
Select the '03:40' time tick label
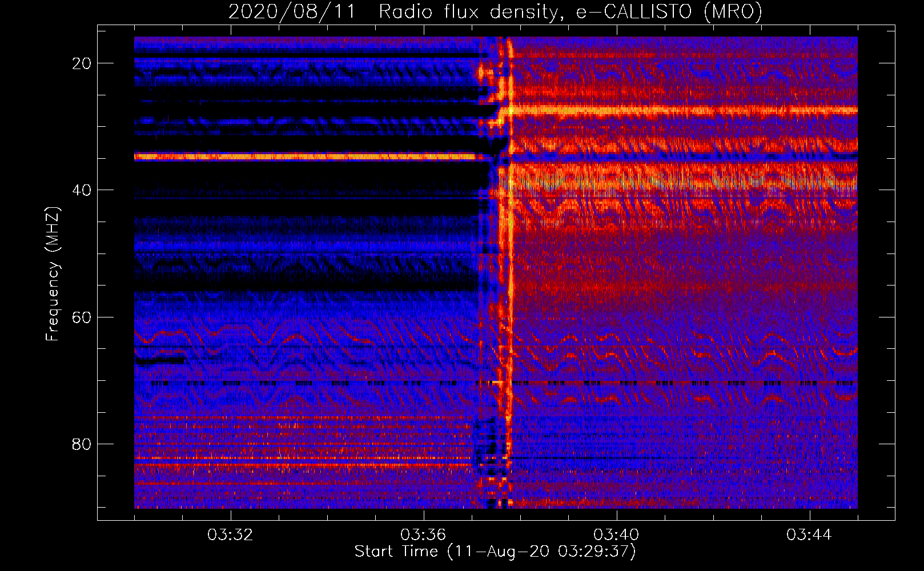pyautogui.click(x=616, y=535)
